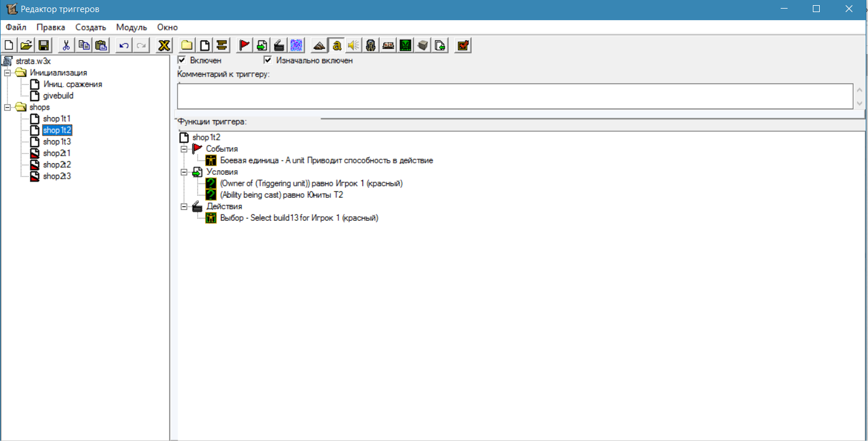Select the "События" node label

click(222, 149)
